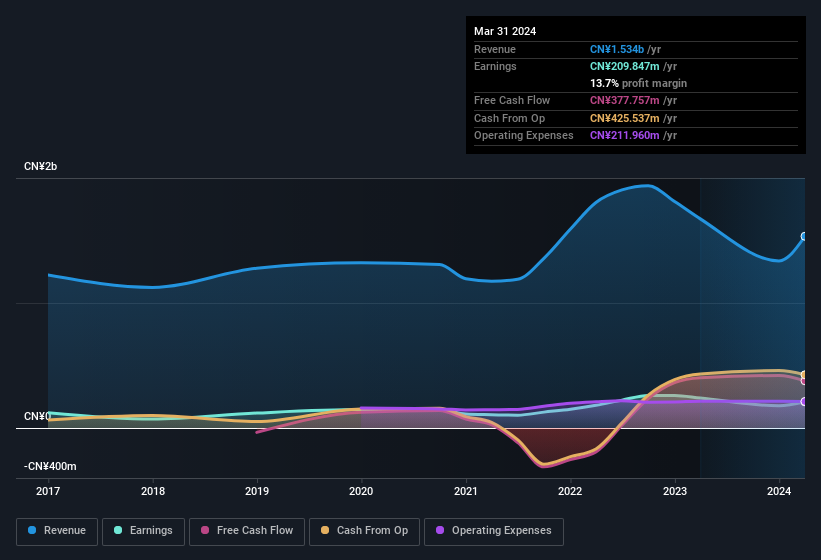821x560 pixels.
Task: Click the 2022 x-axis label
Action: [x=570, y=491]
